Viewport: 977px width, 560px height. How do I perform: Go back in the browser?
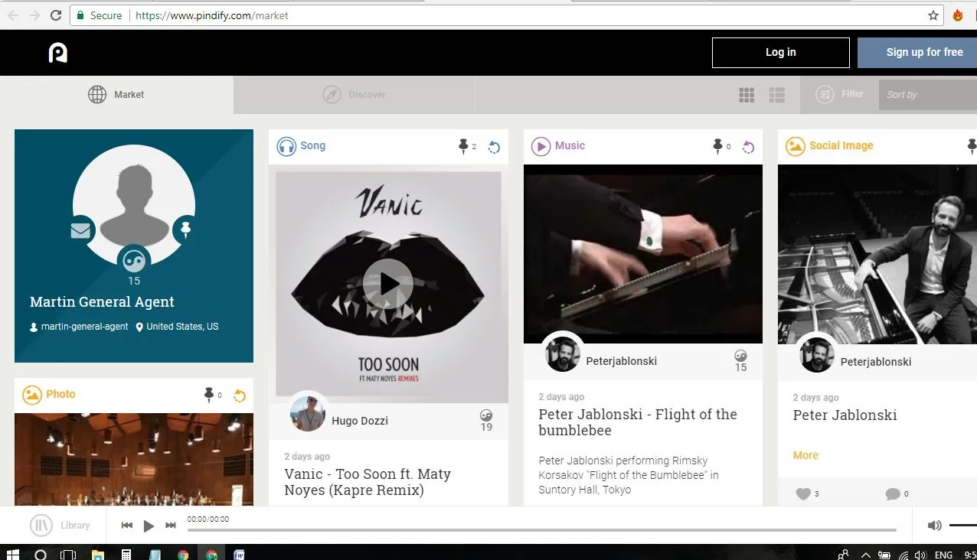coord(13,15)
